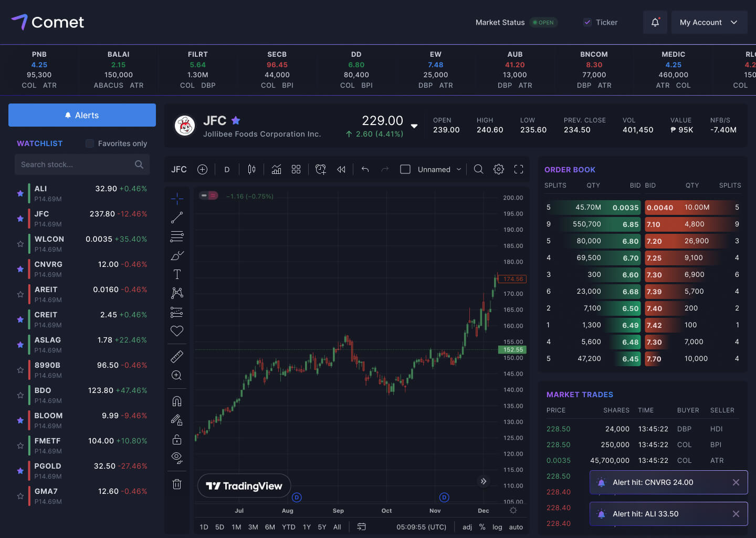The image size is (756, 538).
Task: Open the prediction and measurement tools
Action: point(177,312)
